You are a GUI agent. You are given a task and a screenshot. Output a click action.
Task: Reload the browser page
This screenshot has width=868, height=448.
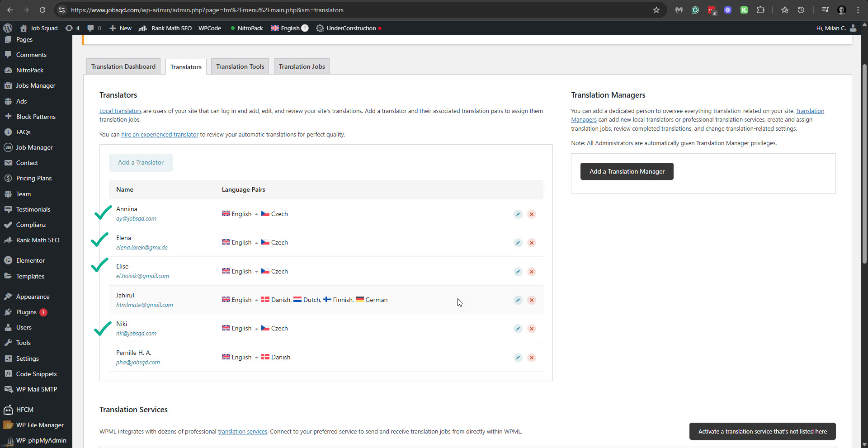[42, 10]
